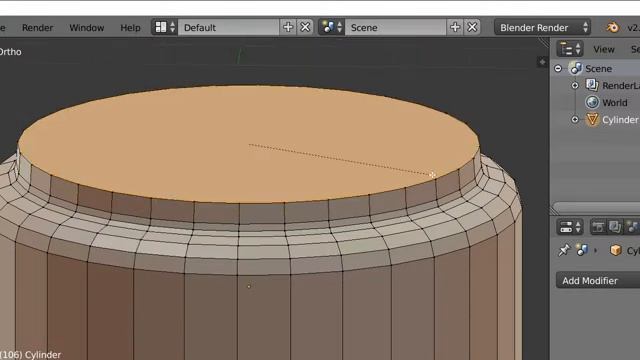
Task: Click the Outliner horizontal scrollbar
Action: (596, 207)
